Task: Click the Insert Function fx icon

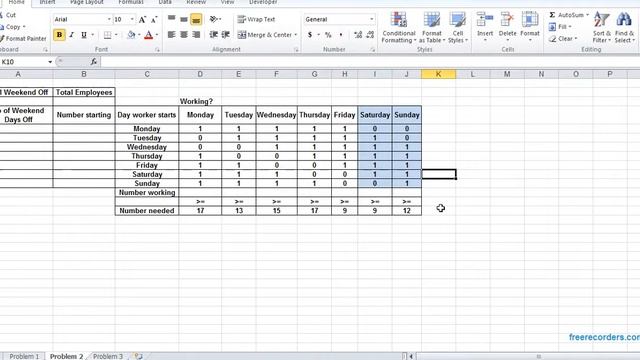Action: 94,62
